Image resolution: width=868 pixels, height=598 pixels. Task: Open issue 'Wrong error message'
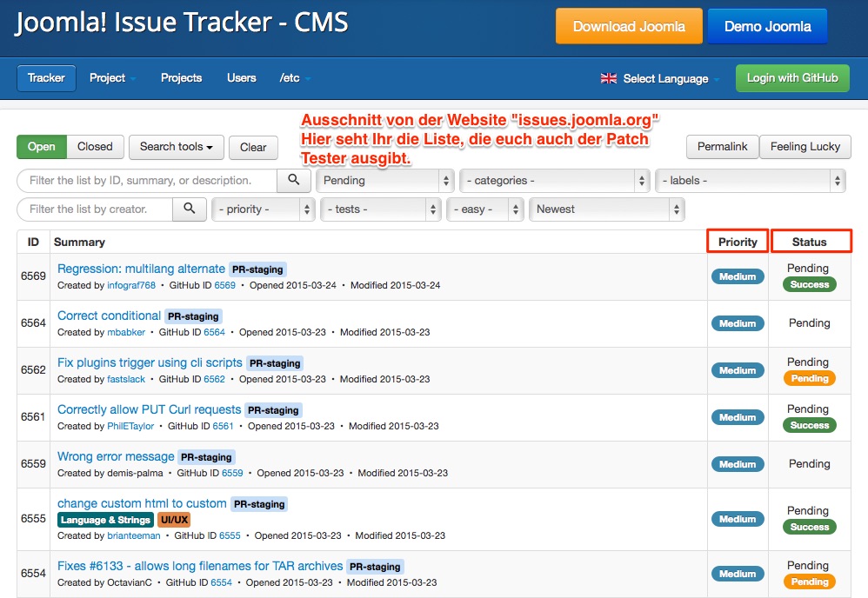(116, 457)
